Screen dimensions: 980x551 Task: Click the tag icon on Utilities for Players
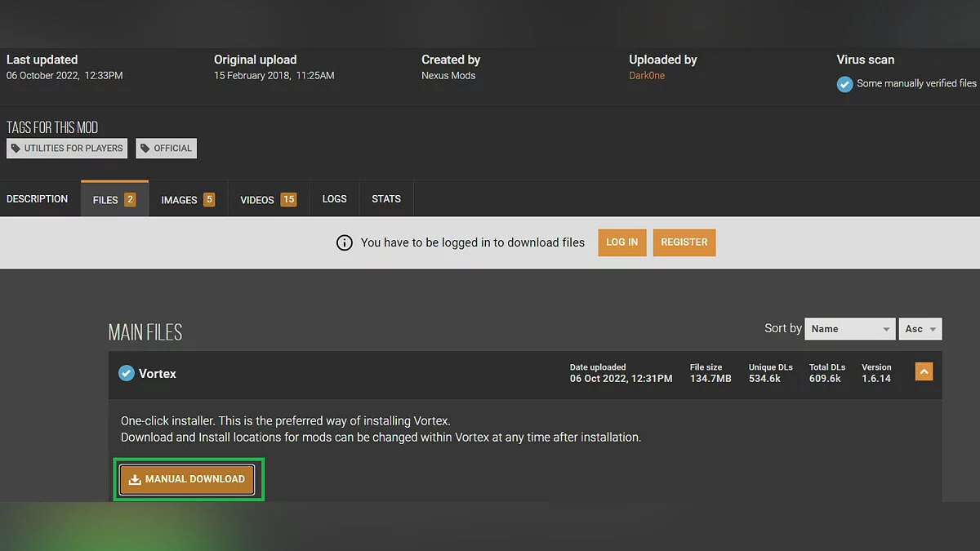[x=16, y=149]
